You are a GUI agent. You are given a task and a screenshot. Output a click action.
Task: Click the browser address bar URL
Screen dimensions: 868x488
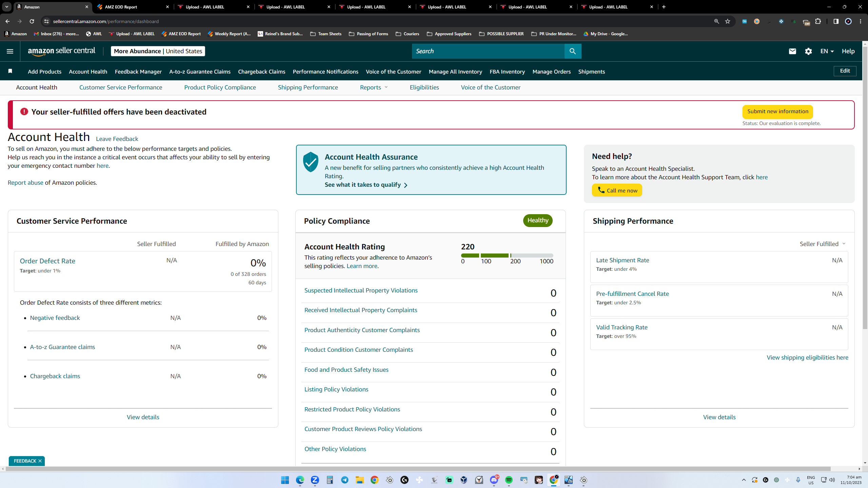point(106,21)
